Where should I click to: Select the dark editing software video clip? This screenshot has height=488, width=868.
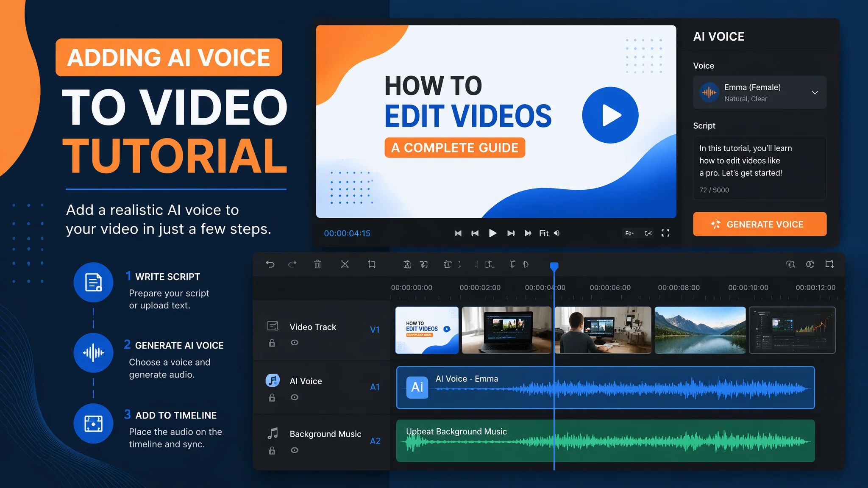(792, 330)
